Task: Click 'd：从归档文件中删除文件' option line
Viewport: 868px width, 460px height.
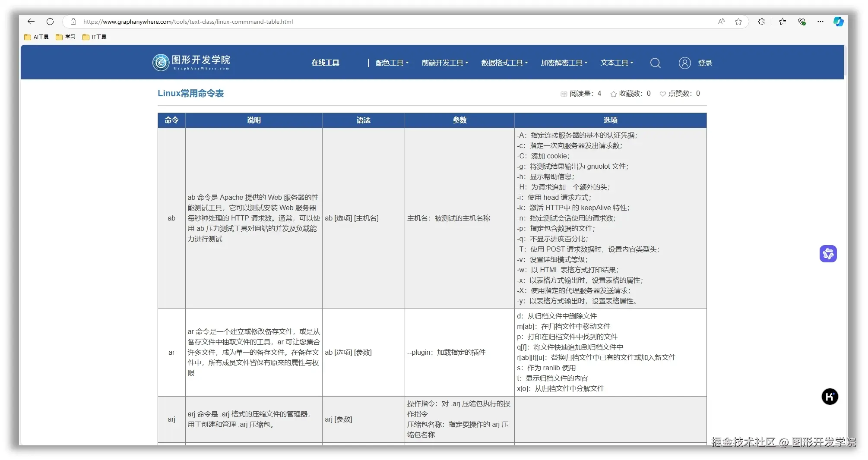Action: pyautogui.click(x=557, y=316)
